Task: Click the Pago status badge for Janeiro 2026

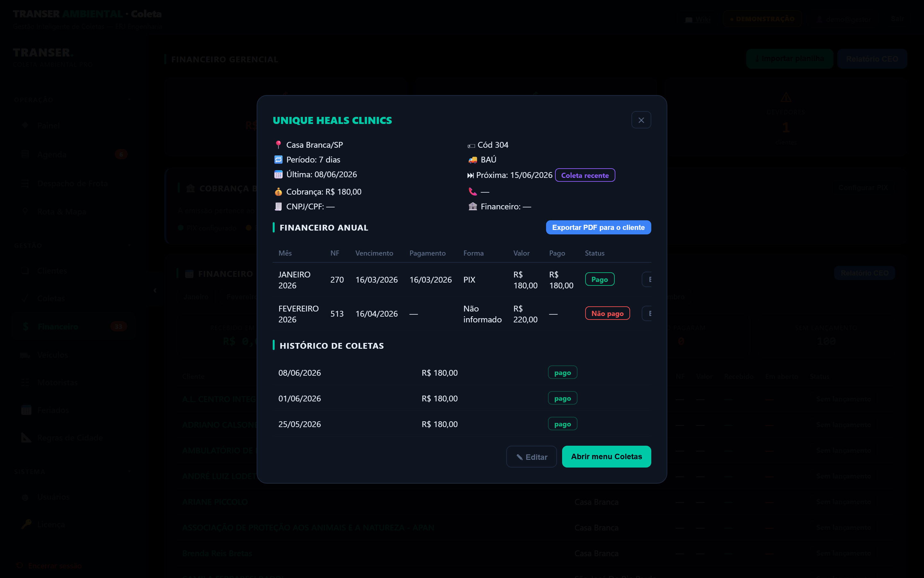Action: [x=599, y=279]
